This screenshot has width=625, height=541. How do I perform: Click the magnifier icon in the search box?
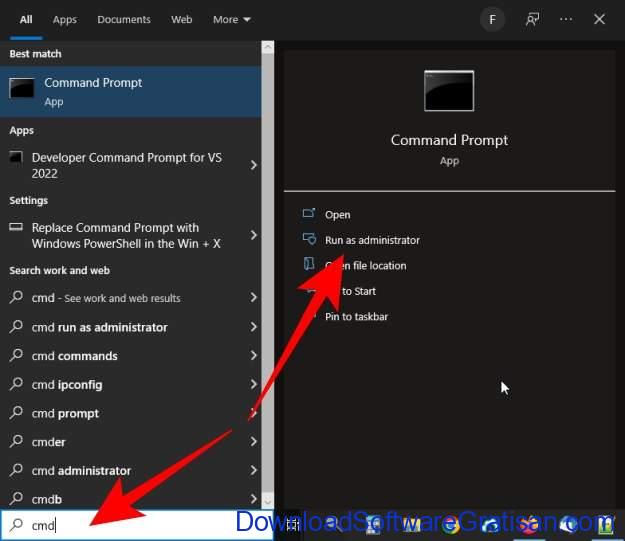click(16, 525)
